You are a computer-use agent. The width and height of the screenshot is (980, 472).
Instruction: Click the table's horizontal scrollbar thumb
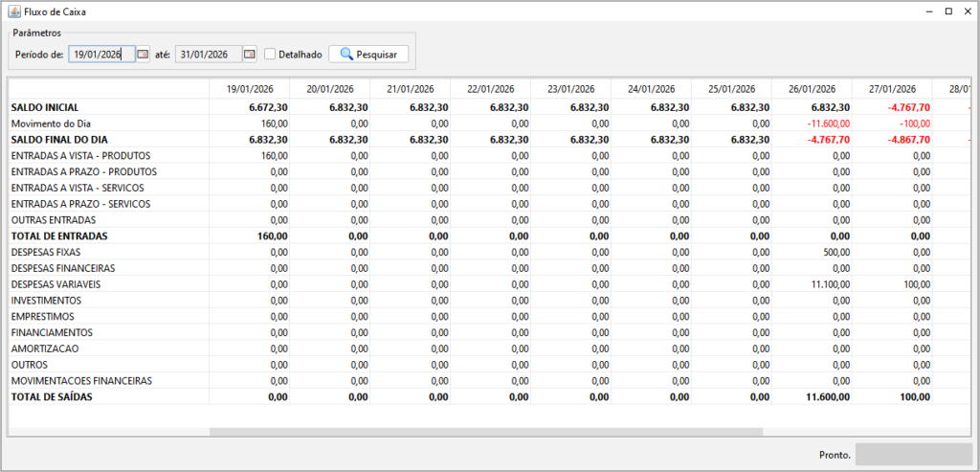pyautogui.click(x=485, y=432)
